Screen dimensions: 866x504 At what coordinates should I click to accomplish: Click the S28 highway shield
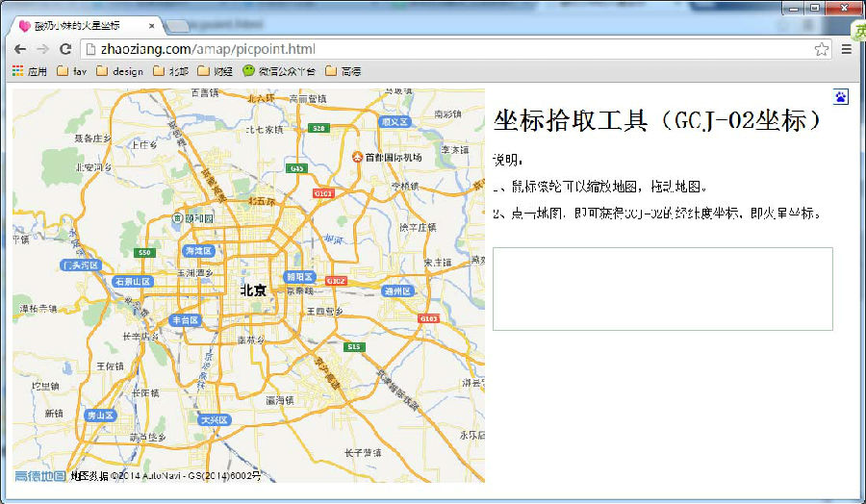318,128
